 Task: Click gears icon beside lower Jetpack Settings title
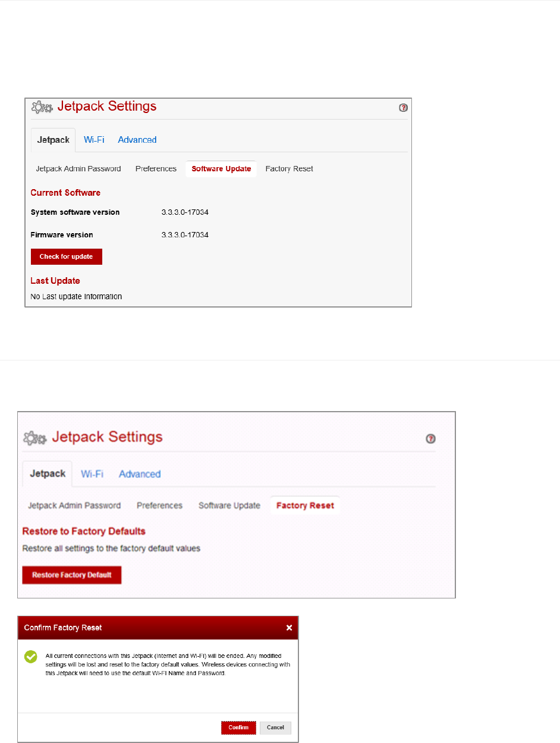35,438
